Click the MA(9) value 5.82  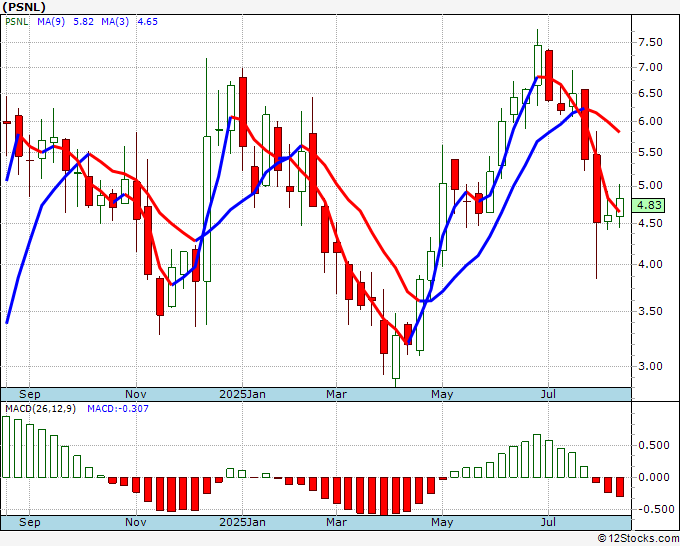tap(83, 22)
